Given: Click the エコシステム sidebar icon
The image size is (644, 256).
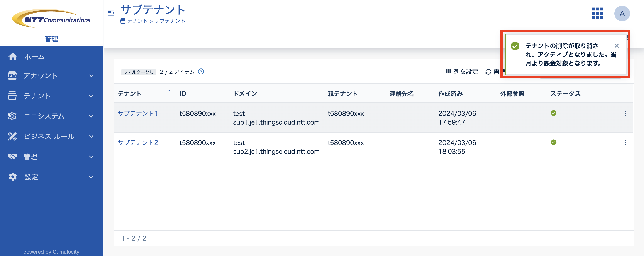Looking at the screenshot, I should click(x=12, y=116).
